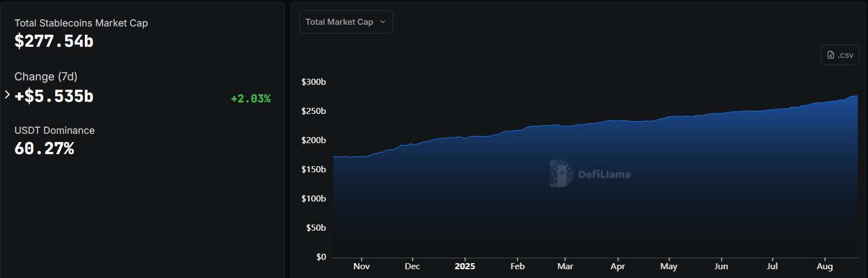
Task: Download chart data with the .csv button
Action: (840, 55)
